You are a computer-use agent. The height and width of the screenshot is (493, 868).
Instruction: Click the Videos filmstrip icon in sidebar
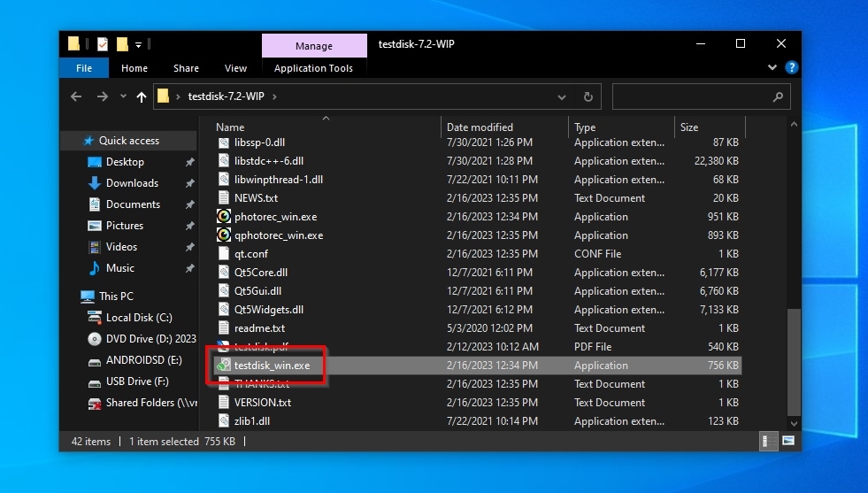[95, 246]
